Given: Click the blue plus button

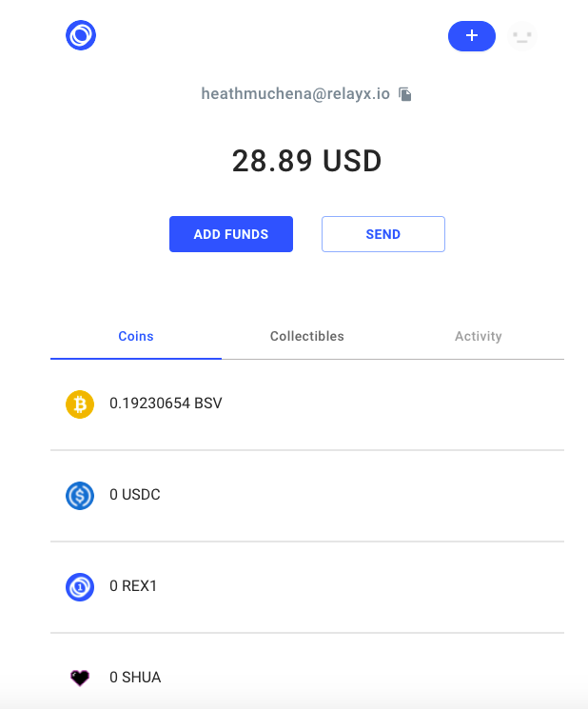Looking at the screenshot, I should click(471, 36).
